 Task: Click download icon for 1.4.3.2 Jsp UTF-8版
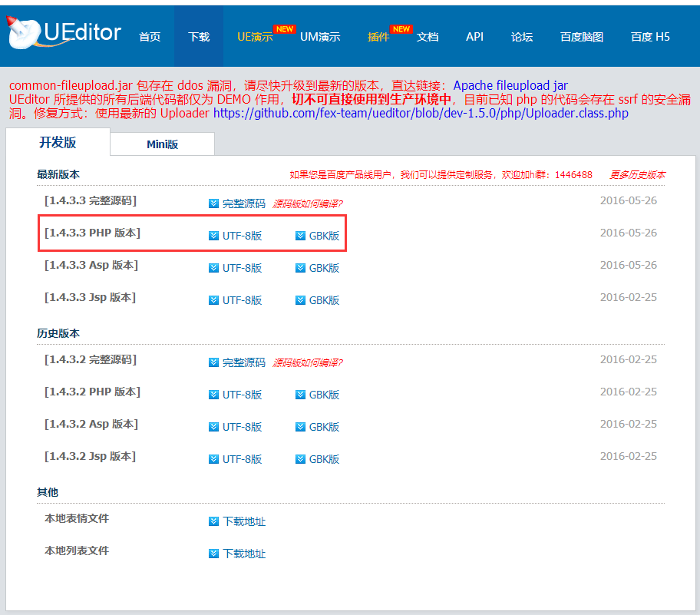214,459
